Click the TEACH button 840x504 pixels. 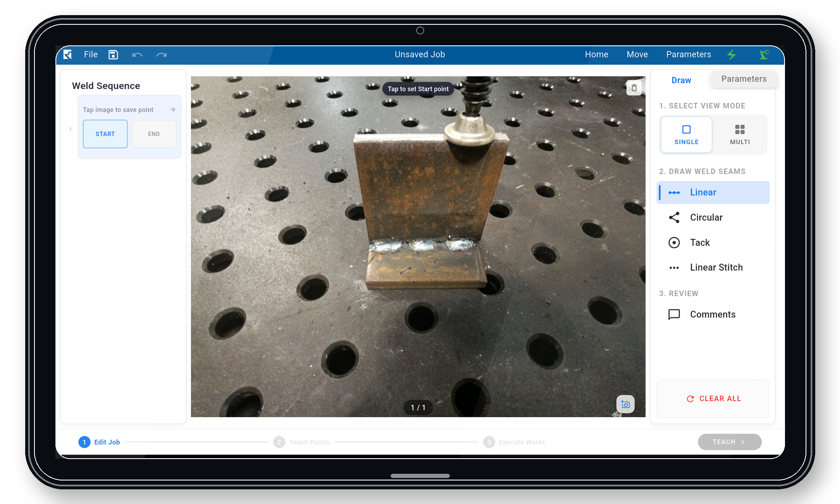[730, 442]
